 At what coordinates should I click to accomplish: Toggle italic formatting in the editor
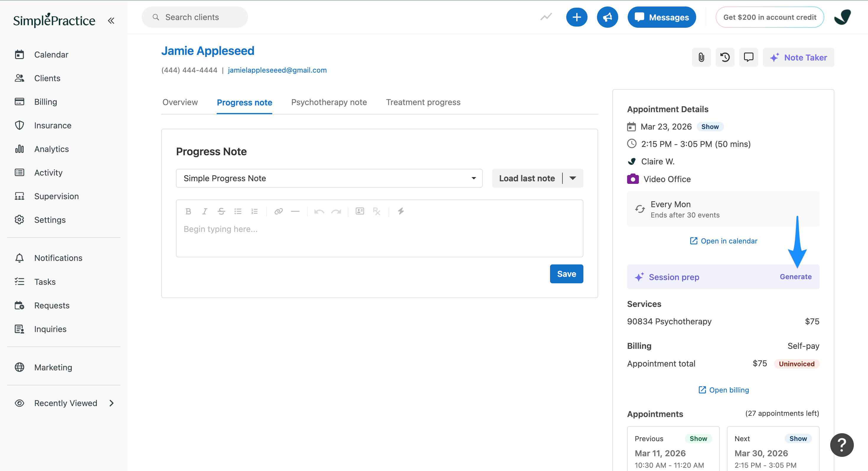tap(205, 211)
